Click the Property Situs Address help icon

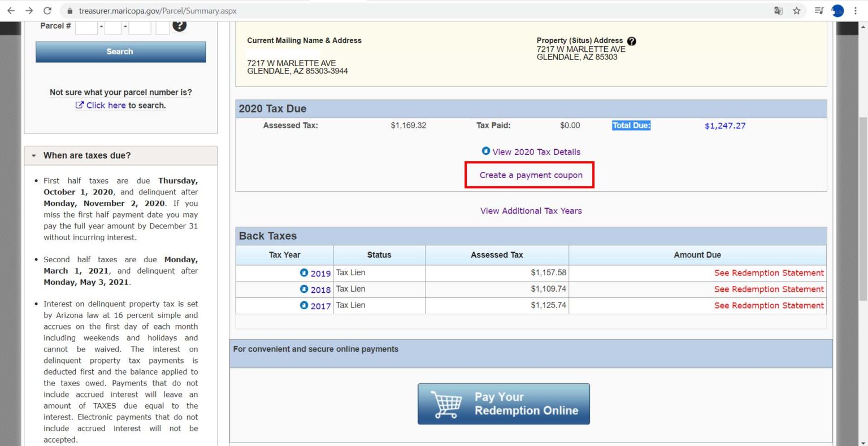coord(632,41)
